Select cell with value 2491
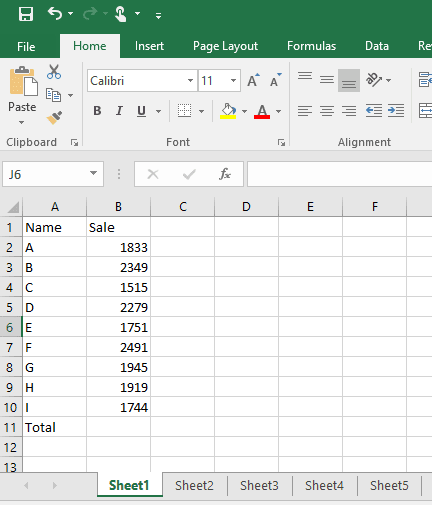This screenshot has height=505, width=432. click(118, 347)
